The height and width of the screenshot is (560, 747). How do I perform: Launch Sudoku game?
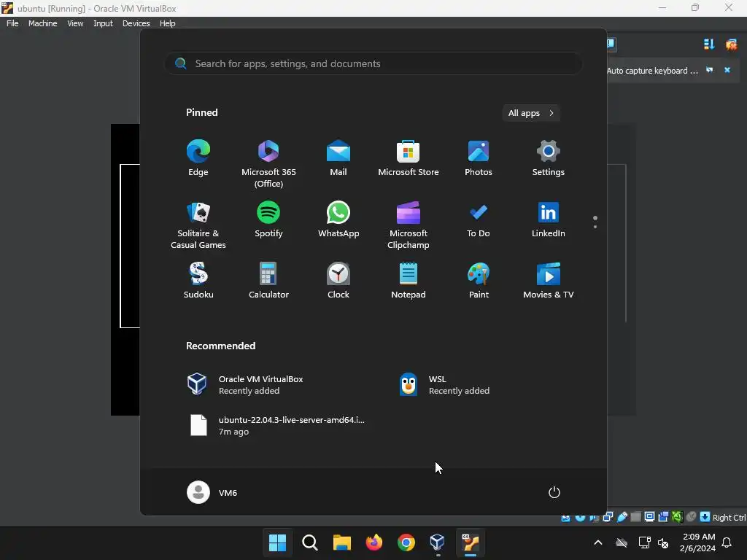[198, 281]
